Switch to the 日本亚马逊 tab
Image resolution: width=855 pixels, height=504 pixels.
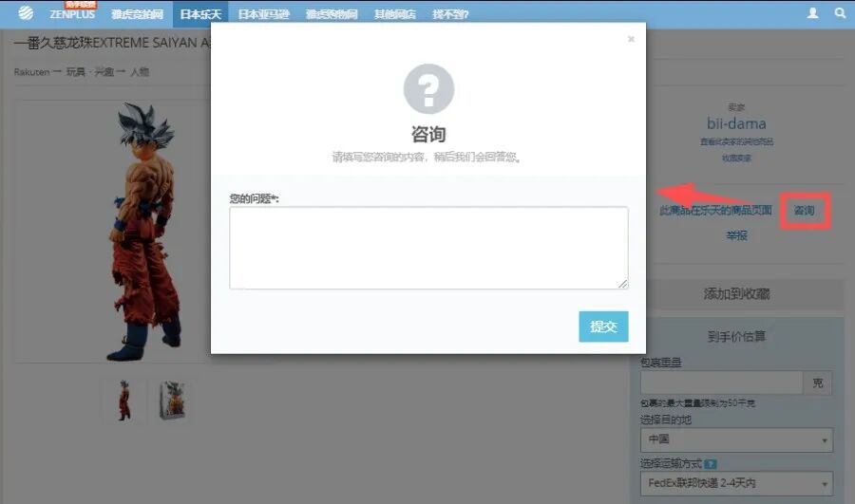click(263, 14)
